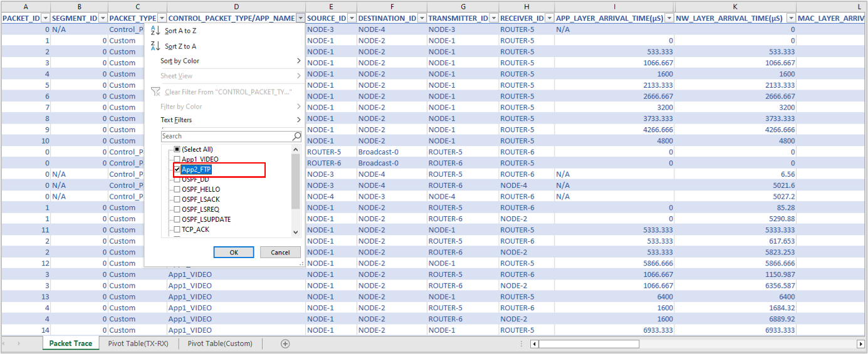Add a new sheet with plus icon
868x354 pixels.
coord(285,343)
